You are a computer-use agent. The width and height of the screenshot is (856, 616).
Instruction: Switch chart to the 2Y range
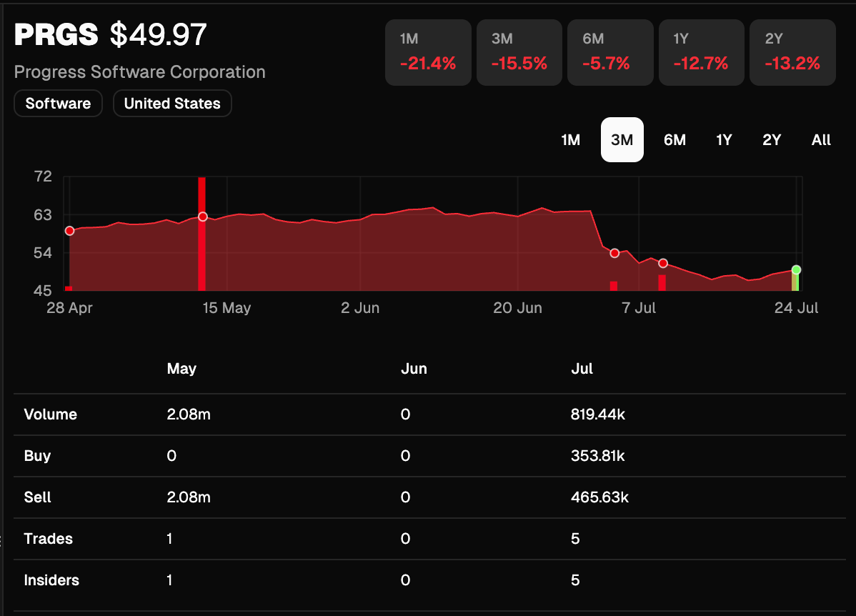pyautogui.click(x=772, y=140)
